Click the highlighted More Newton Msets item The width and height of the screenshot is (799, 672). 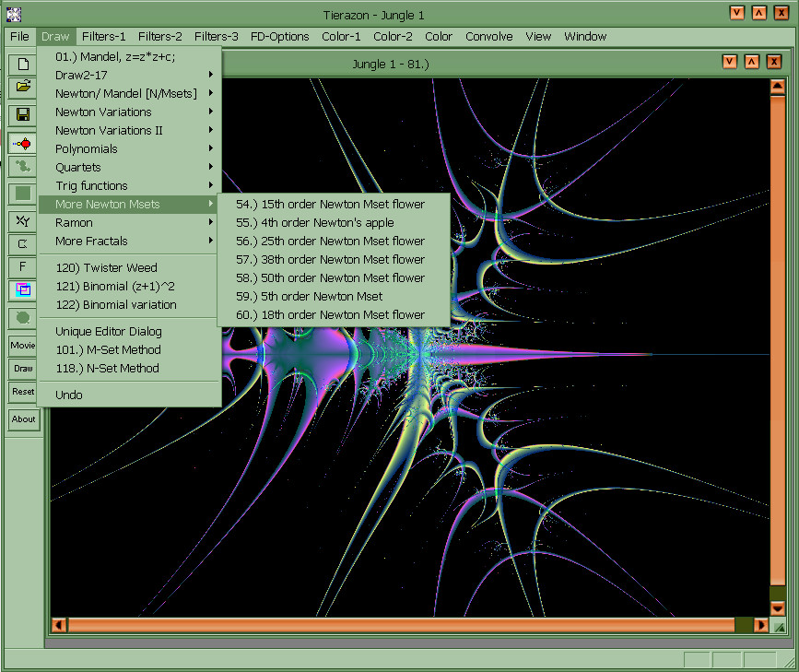129,204
